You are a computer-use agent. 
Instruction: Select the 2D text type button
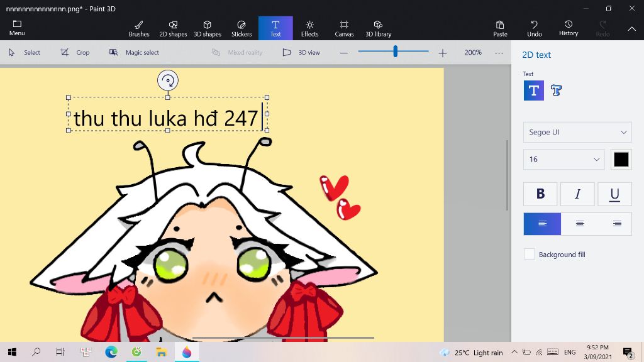533,90
